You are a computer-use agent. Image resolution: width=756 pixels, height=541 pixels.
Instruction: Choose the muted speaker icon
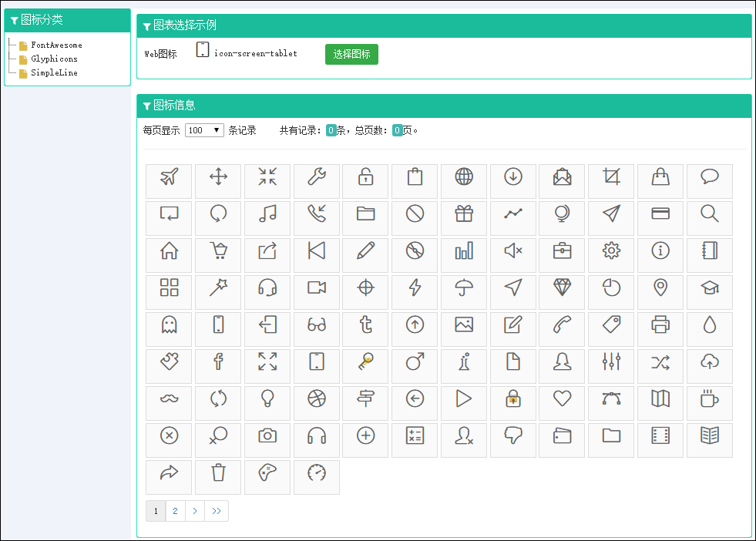pos(513,250)
